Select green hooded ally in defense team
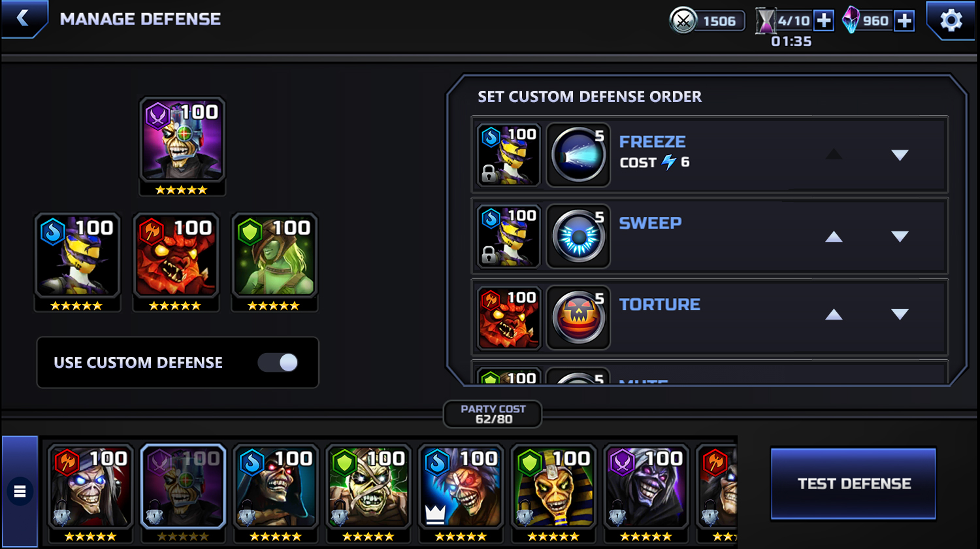The image size is (980, 549). click(274, 262)
